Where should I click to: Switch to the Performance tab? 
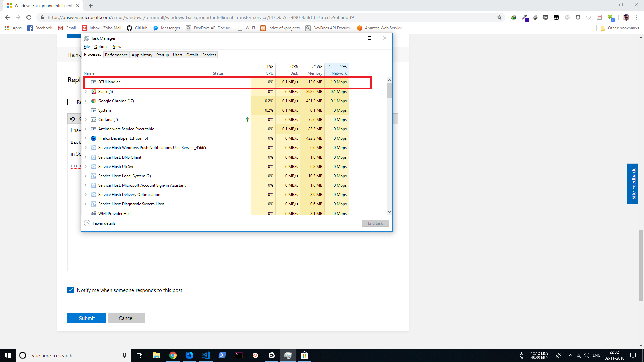coord(116,55)
